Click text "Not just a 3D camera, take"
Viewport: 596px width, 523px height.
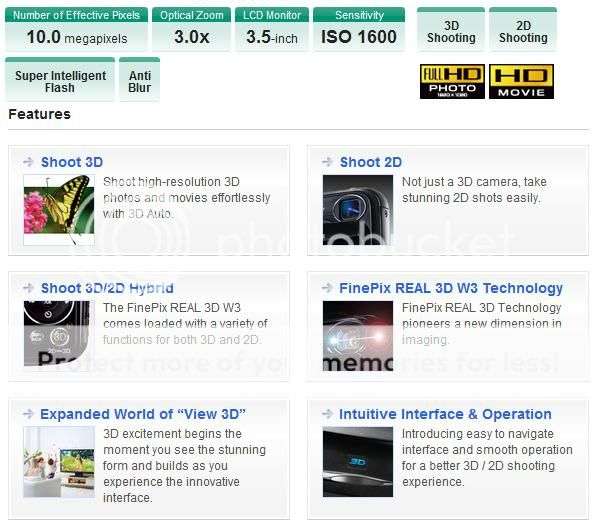(x=474, y=182)
